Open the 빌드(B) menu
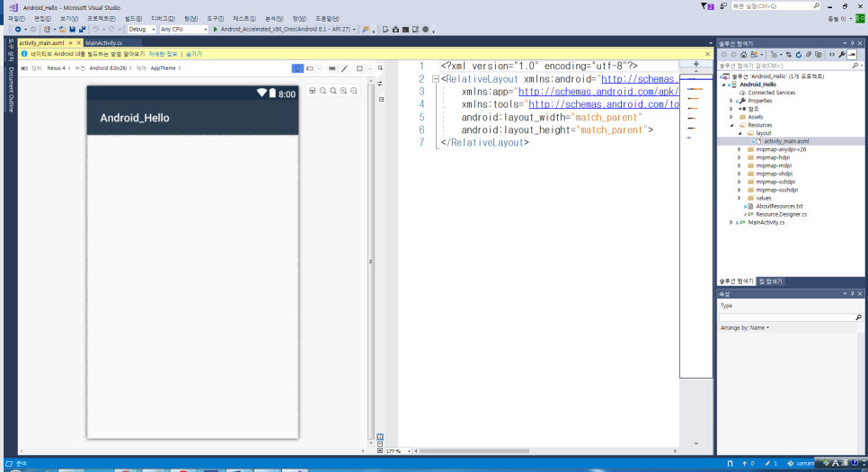 (x=133, y=18)
